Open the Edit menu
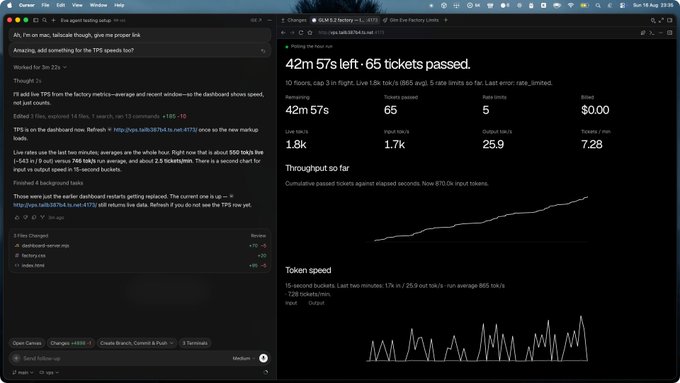This screenshot has width=680, height=383. pyautogui.click(x=61, y=5)
